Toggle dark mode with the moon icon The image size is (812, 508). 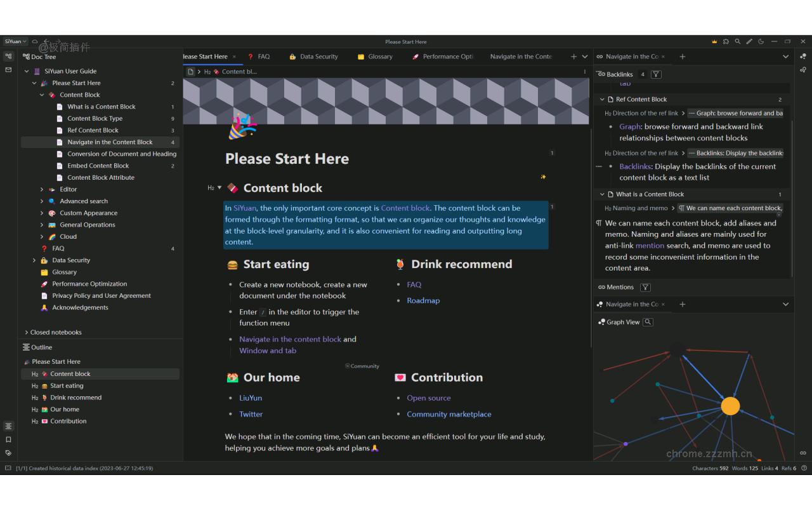(761, 42)
